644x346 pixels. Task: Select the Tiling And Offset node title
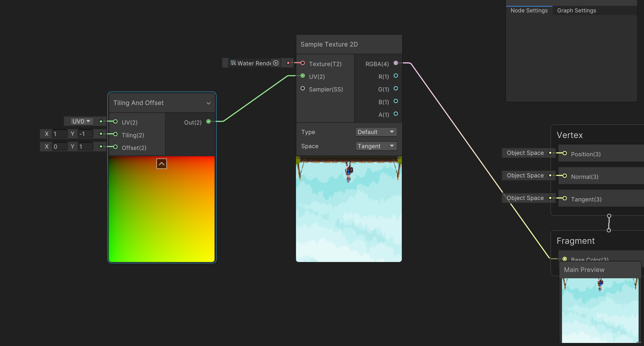click(x=138, y=103)
